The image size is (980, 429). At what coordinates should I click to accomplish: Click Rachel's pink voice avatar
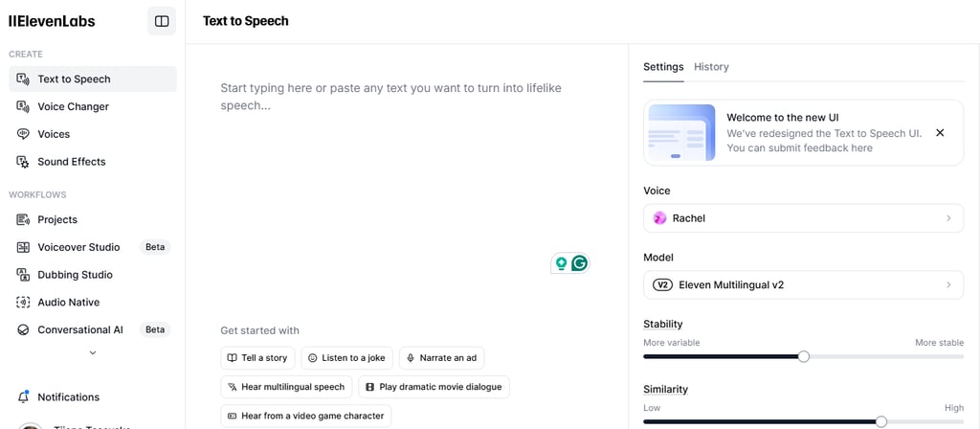[x=659, y=218]
